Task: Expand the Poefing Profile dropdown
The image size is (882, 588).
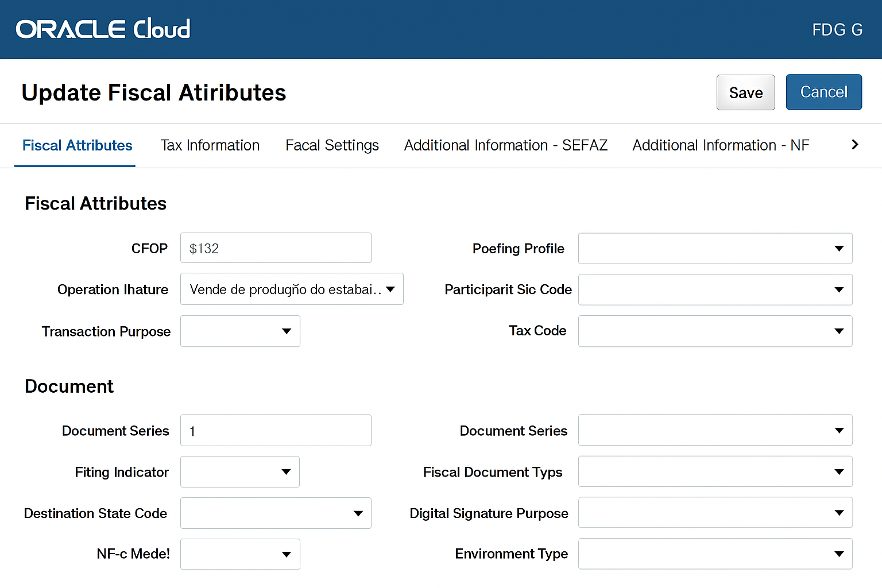Action: pos(715,249)
